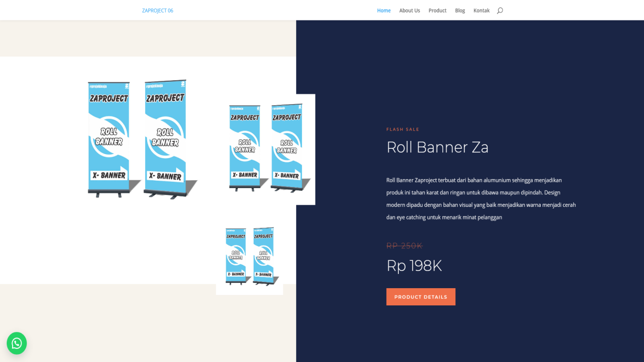Go to the Home menu item
Image resolution: width=644 pixels, height=362 pixels.
384,10
